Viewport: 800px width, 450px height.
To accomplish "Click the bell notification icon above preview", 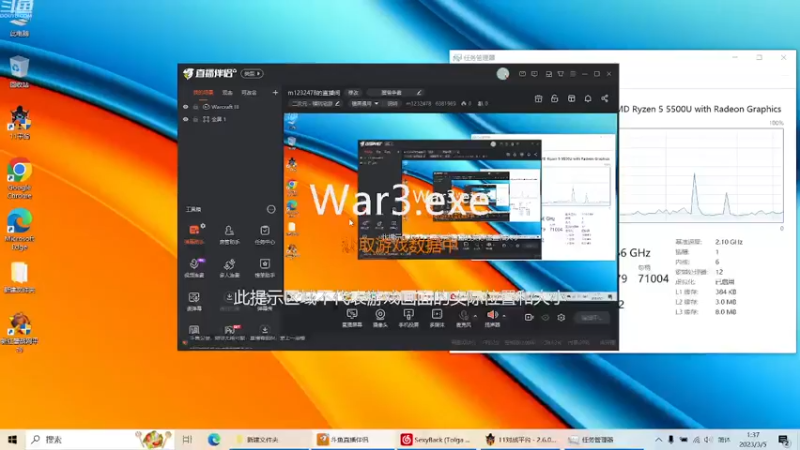I will pyautogui.click(x=588, y=98).
